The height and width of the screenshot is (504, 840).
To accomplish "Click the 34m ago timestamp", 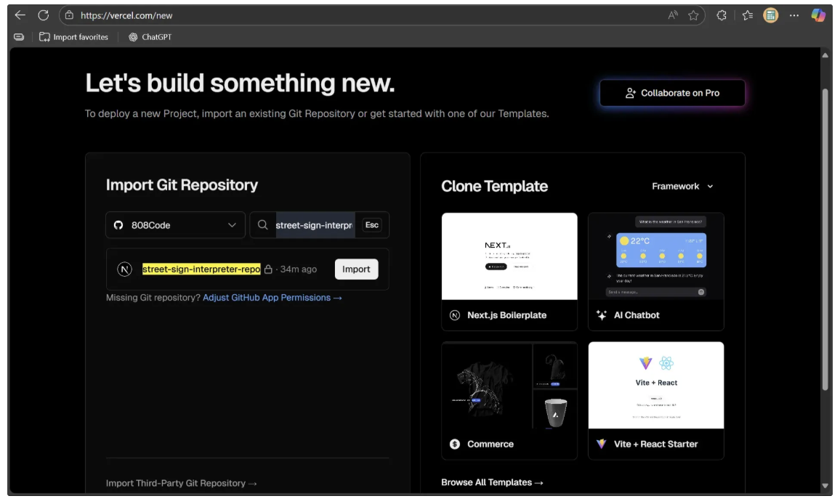I will [x=299, y=269].
